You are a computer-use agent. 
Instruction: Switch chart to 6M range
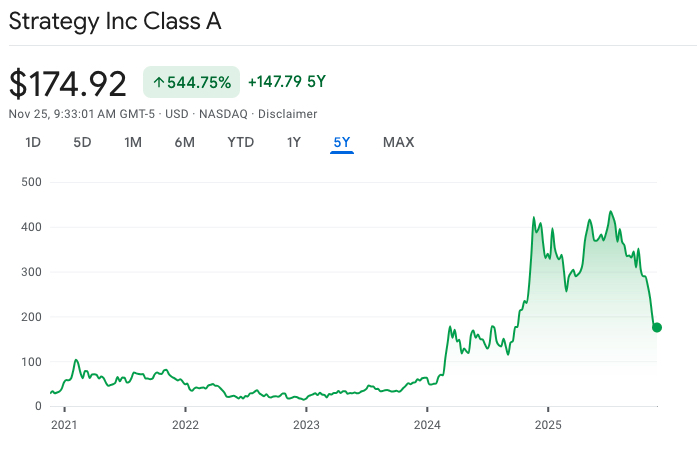coord(185,142)
